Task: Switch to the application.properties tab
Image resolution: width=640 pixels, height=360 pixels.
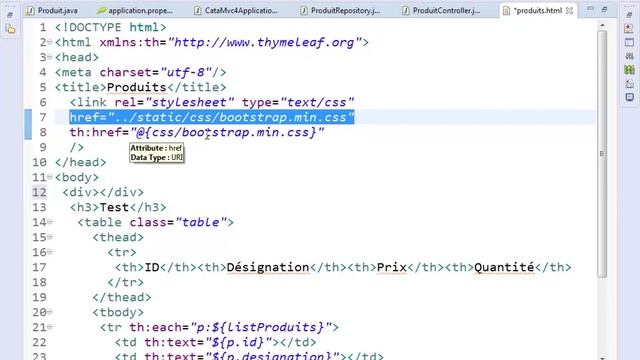Action: pos(135,11)
